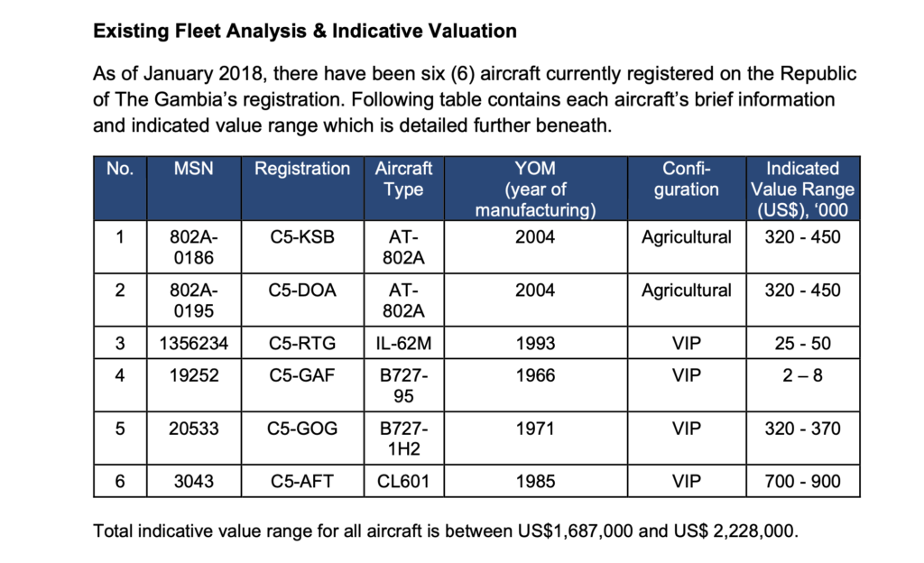Click the year 1966 cell

point(536,376)
